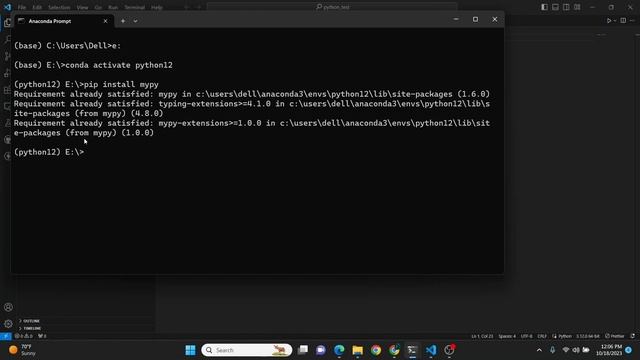The width and height of the screenshot is (640, 360).
Task: Open the clock showing 12:06 PM
Action: (x=609, y=350)
